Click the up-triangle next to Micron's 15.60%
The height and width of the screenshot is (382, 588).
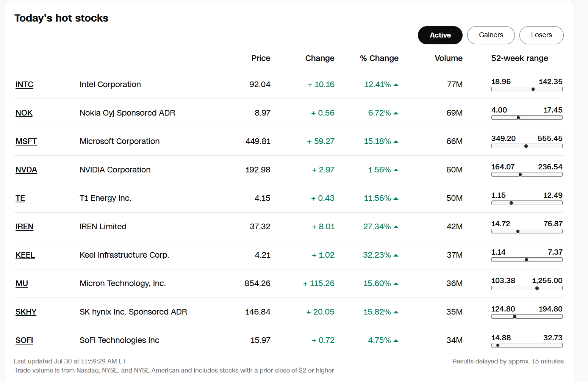click(x=396, y=284)
